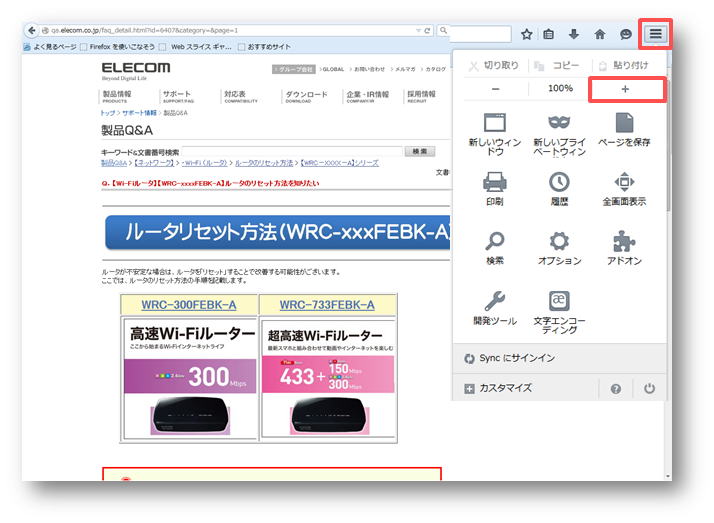This screenshot has width=714, height=523.
Task: Open the Add-ons puzzle icon
Action: tap(624, 248)
